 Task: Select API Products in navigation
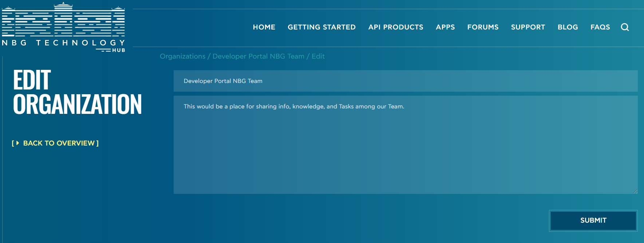(395, 27)
